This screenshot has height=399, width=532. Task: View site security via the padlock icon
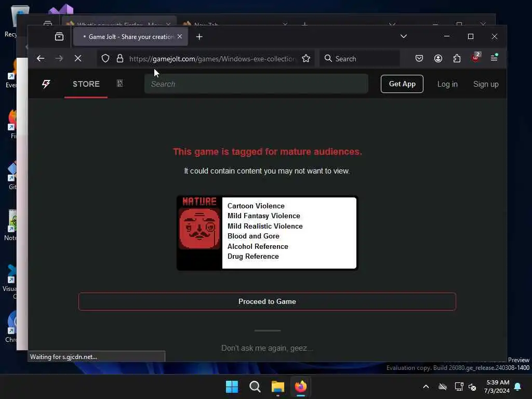pos(120,59)
